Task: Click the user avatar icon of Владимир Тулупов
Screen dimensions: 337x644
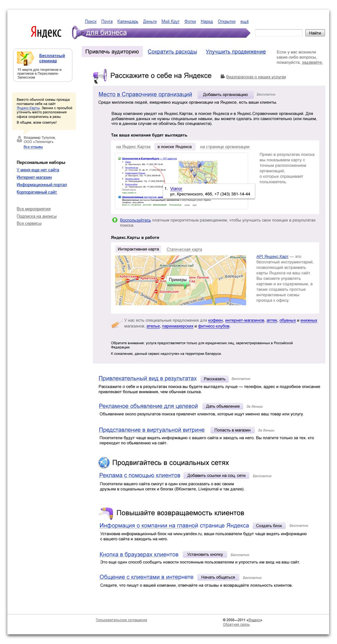Action: (19, 139)
